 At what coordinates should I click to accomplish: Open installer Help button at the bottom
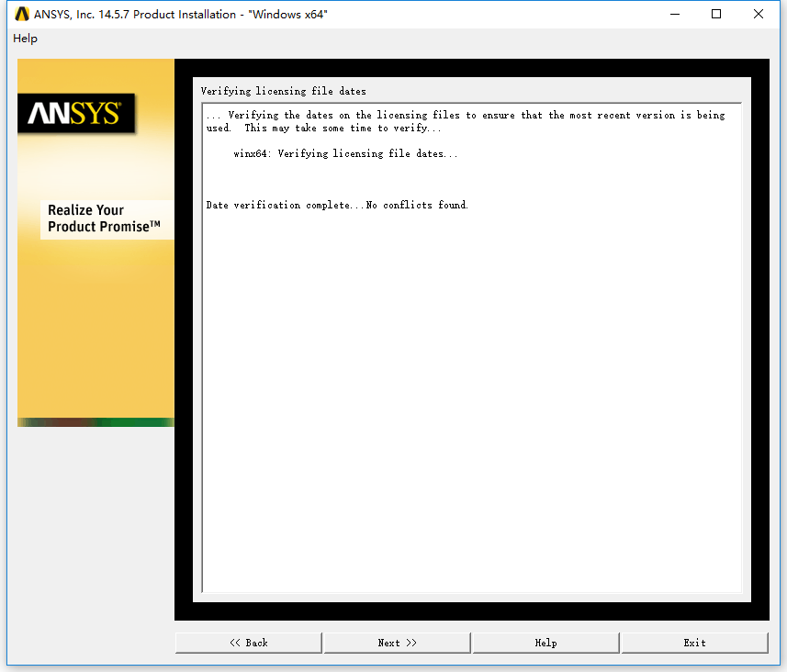tap(545, 643)
